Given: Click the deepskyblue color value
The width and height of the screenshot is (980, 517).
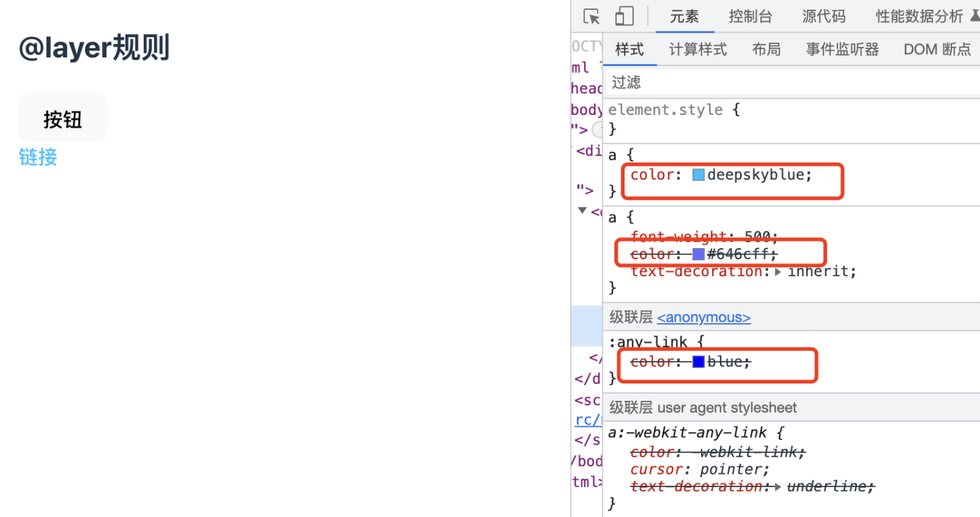Looking at the screenshot, I should (x=757, y=175).
